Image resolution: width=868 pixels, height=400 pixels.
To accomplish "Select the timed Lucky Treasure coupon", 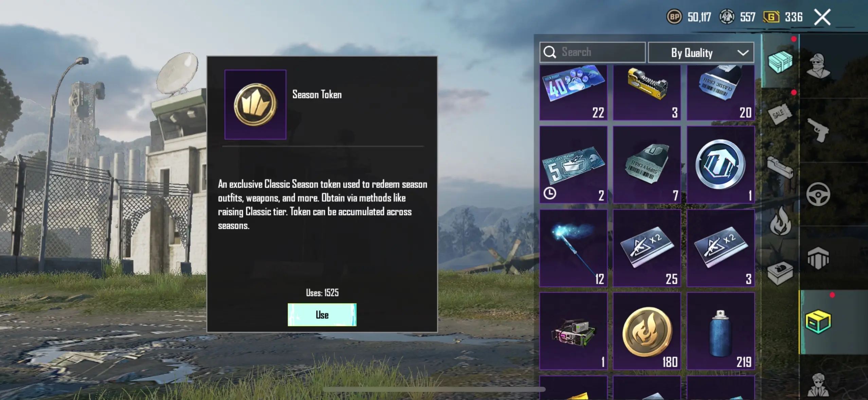I will (x=573, y=165).
